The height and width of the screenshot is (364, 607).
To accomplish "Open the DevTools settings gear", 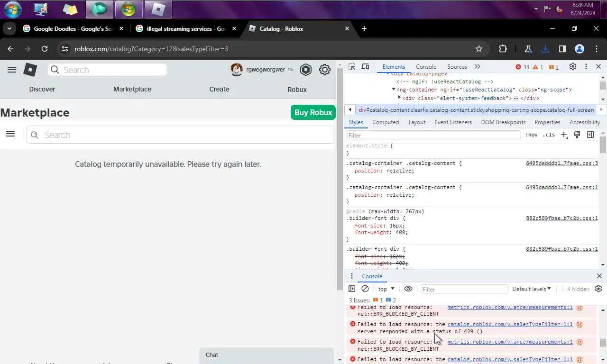I will coord(573,67).
